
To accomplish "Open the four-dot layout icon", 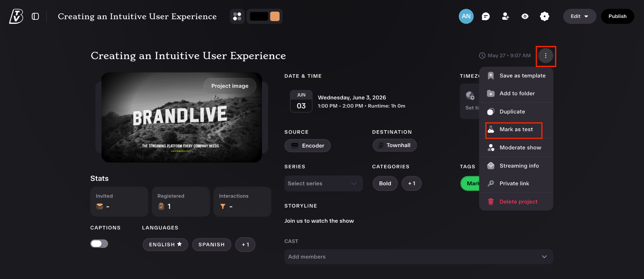I will (237, 16).
